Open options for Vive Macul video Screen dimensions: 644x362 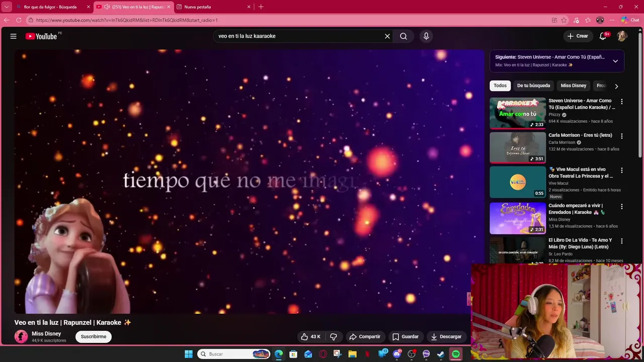[x=622, y=170]
